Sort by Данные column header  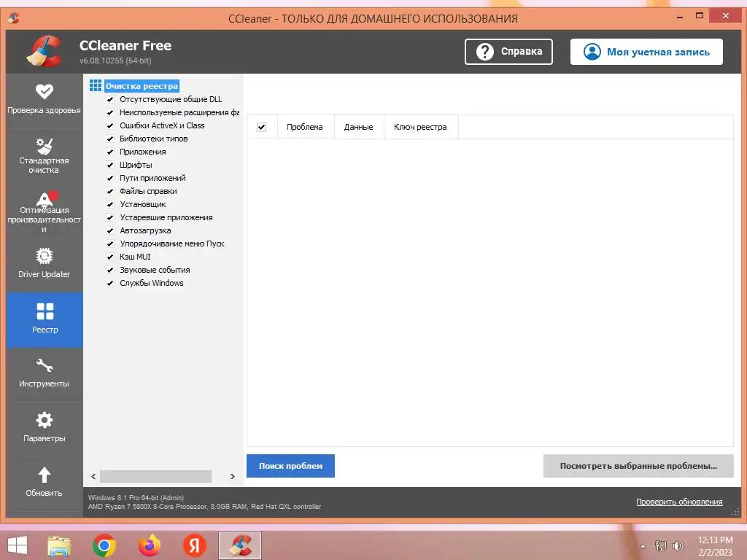click(359, 127)
